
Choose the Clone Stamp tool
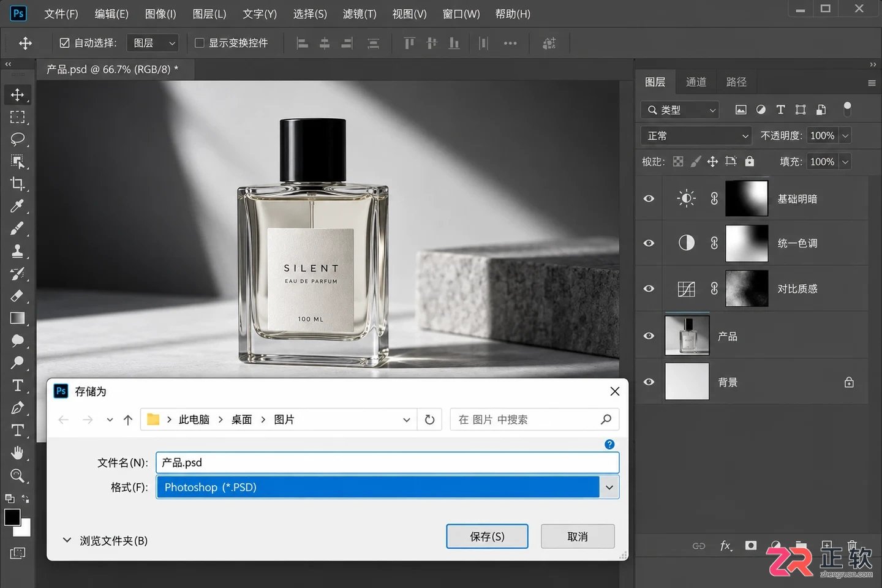17,251
